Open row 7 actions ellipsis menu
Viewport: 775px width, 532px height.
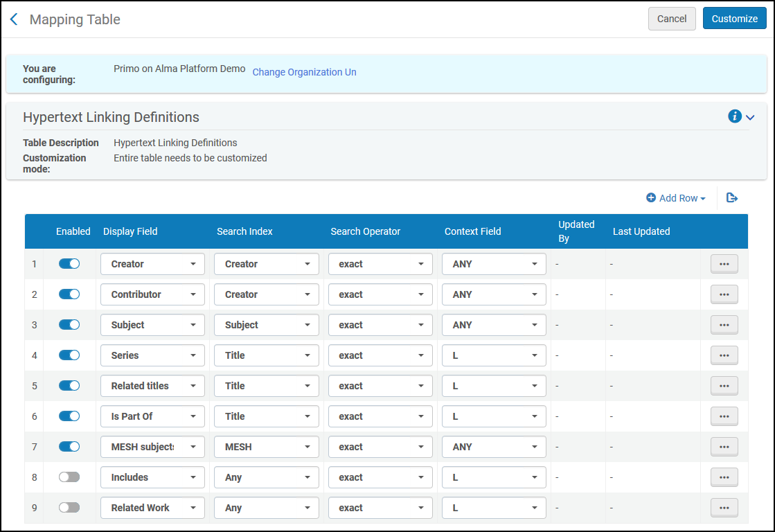[x=724, y=447]
